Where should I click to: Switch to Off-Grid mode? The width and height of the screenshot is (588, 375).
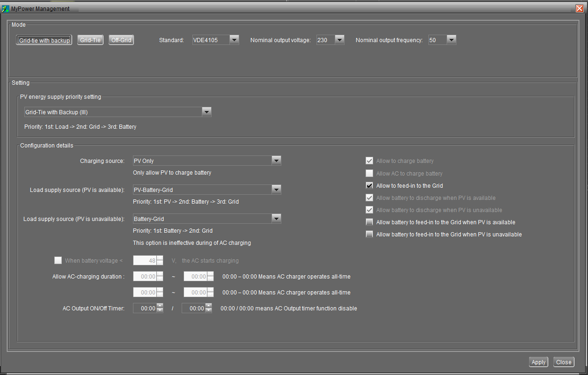point(121,40)
